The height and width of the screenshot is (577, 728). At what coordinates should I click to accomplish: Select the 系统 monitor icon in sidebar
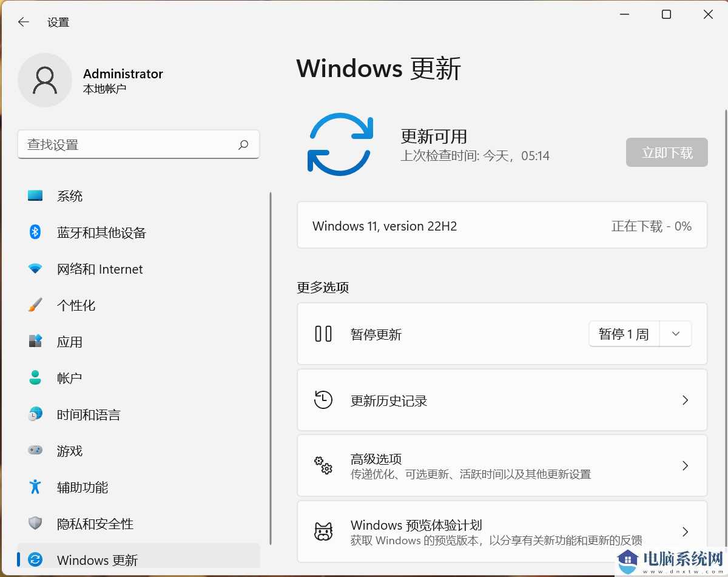(35, 195)
